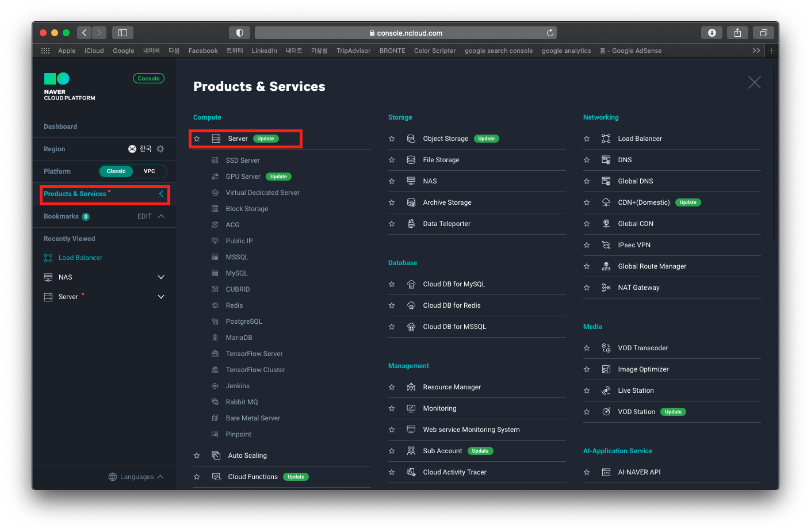Click the Safari address bar
This screenshot has width=811, height=532.
pos(405,33)
